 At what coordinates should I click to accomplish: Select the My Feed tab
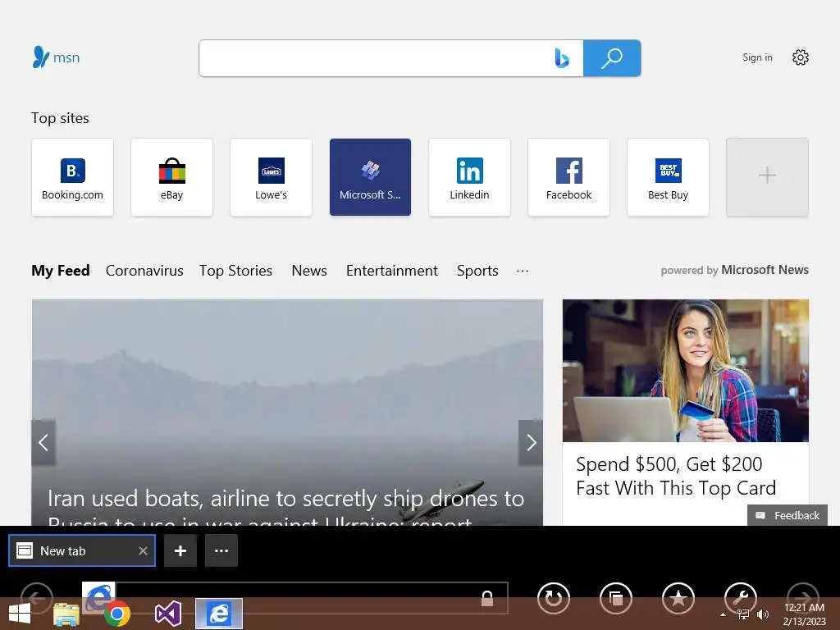coord(61,271)
